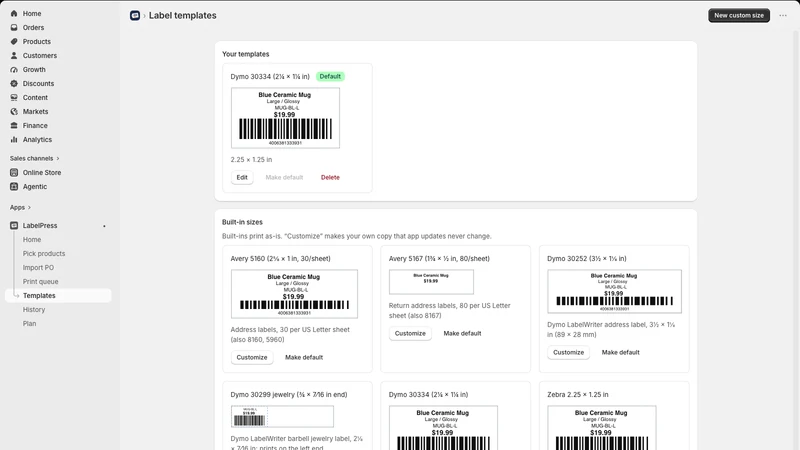Customize the Avery 5160 built-in size
Image resolution: width=800 pixels, height=450 pixels.
[x=252, y=357]
